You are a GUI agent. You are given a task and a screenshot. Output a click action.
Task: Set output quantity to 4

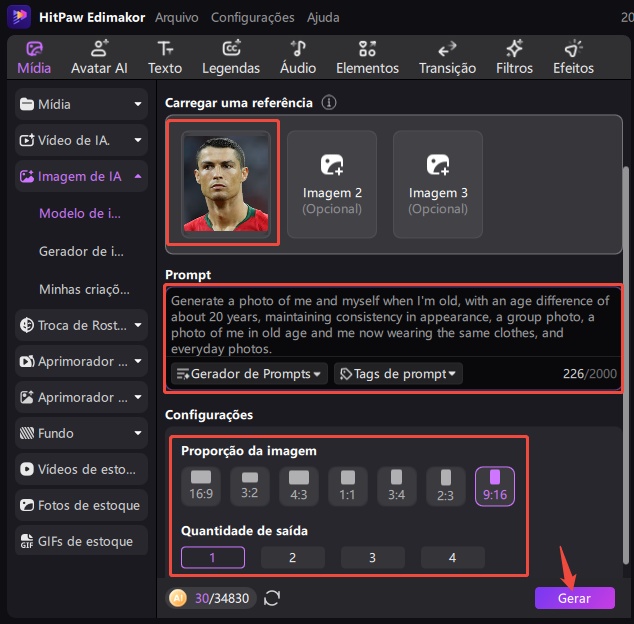(x=452, y=557)
